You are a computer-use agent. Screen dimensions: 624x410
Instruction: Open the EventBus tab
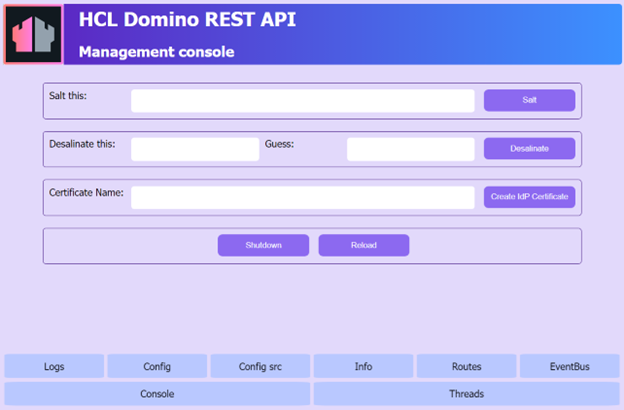[569, 367]
